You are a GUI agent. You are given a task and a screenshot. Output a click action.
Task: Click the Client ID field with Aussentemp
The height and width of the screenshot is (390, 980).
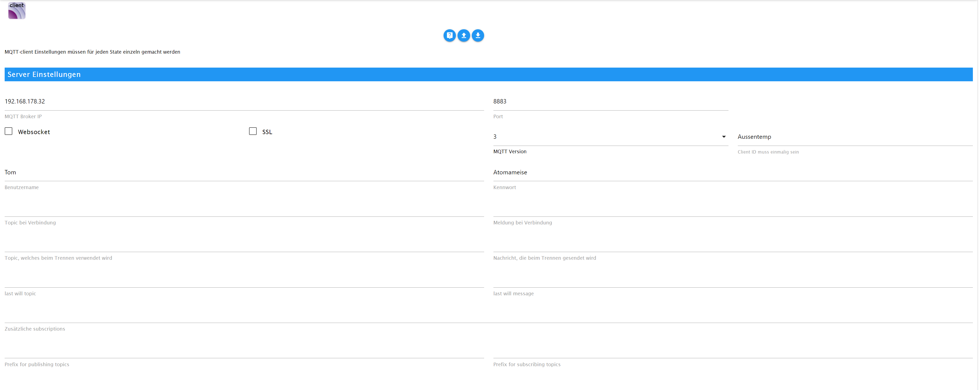click(855, 137)
